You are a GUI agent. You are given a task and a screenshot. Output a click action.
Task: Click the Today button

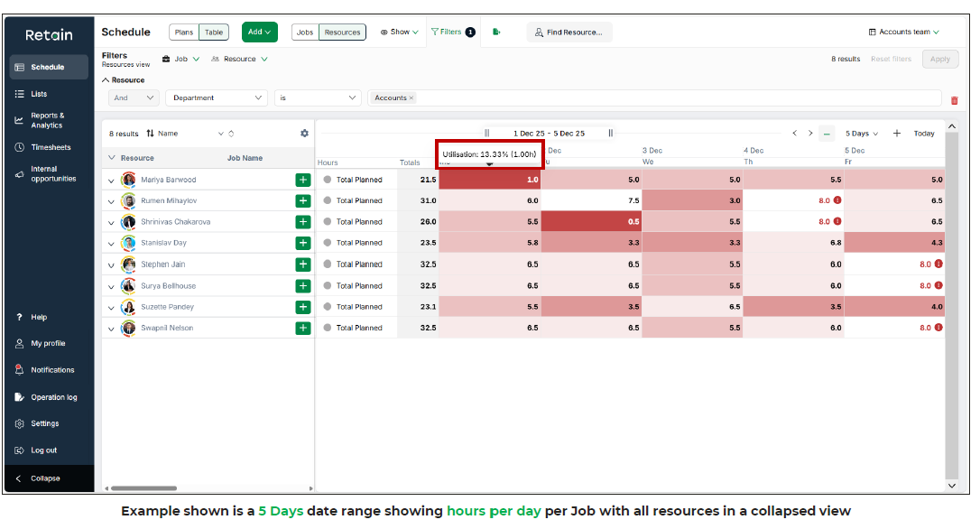tap(924, 133)
